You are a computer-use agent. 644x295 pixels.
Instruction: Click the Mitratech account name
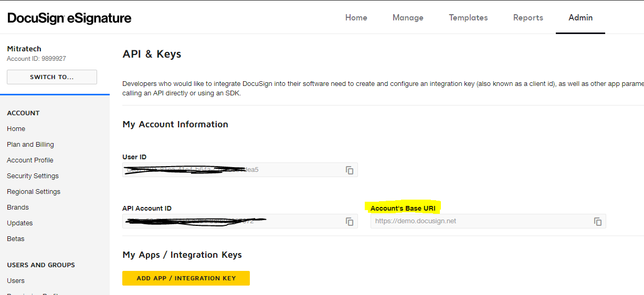click(x=24, y=49)
